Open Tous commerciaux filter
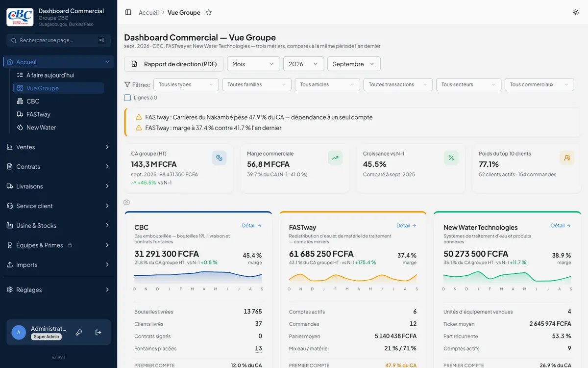Image resolution: width=588 pixels, height=368 pixels. tap(539, 84)
